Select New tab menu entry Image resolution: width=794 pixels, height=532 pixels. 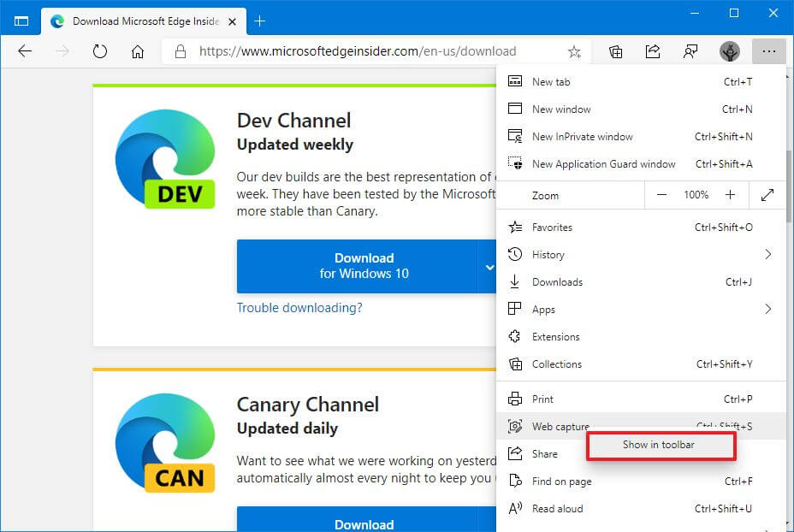click(641, 81)
